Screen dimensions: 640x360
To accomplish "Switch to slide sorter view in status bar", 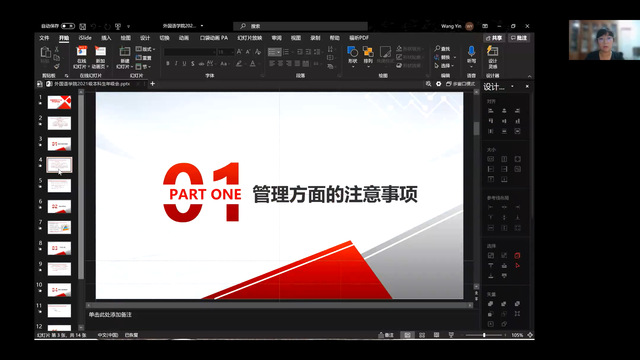I will coord(422,335).
